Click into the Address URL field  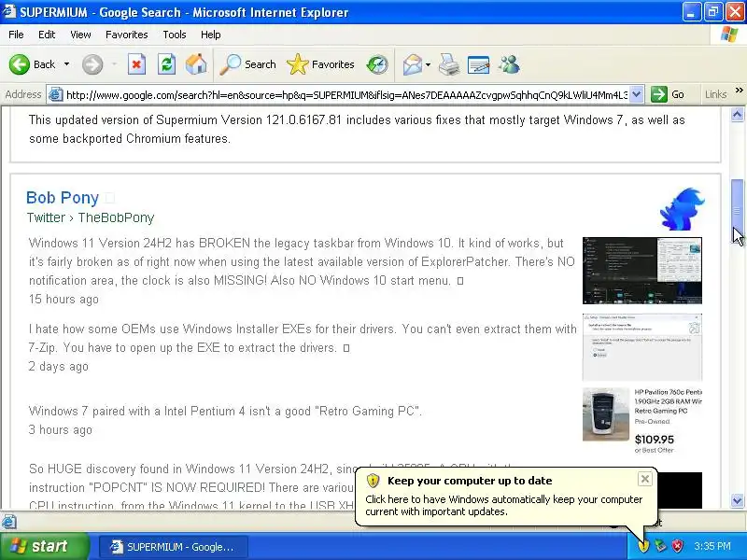346,95
